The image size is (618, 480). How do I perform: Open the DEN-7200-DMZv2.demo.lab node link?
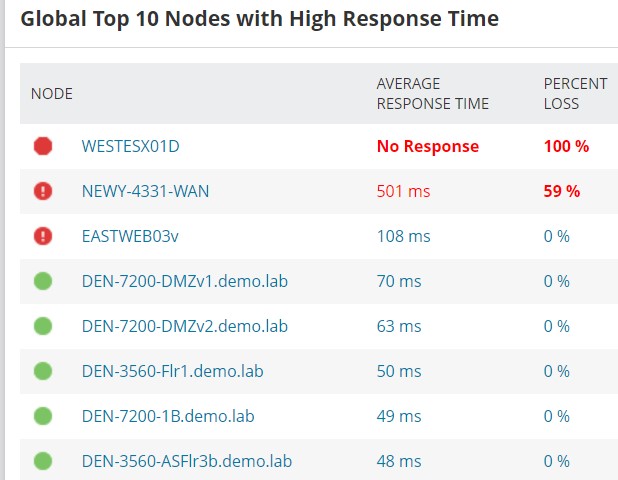(184, 326)
